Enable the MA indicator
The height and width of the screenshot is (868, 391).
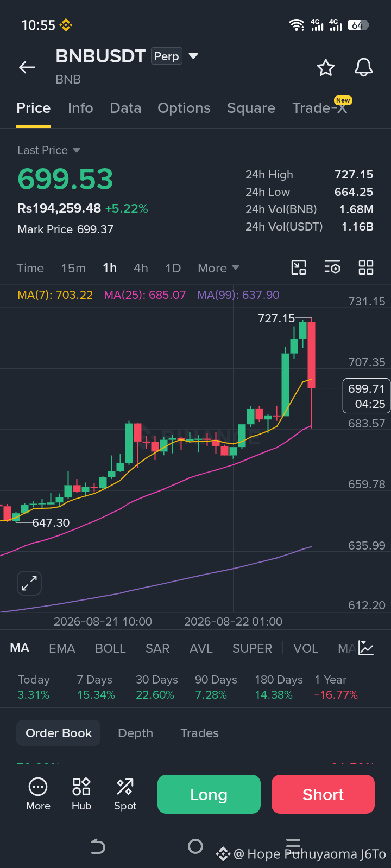click(x=20, y=648)
